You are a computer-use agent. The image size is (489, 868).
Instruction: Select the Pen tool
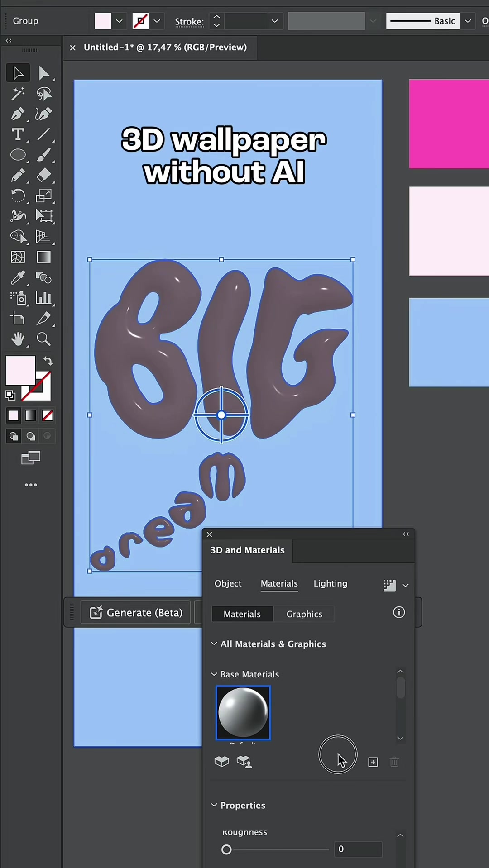18,114
